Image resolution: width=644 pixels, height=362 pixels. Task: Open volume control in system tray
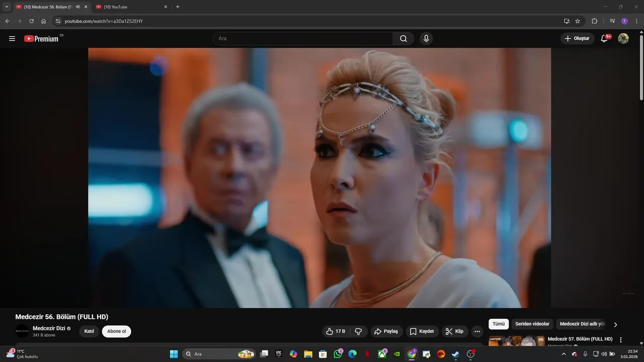(x=604, y=354)
